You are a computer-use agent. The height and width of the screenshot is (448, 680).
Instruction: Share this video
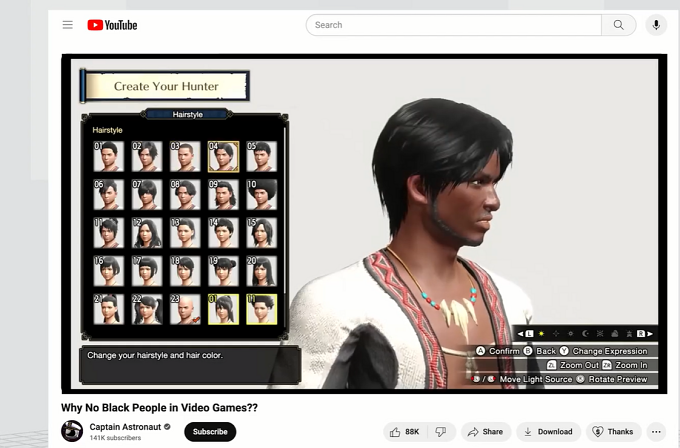(x=486, y=432)
